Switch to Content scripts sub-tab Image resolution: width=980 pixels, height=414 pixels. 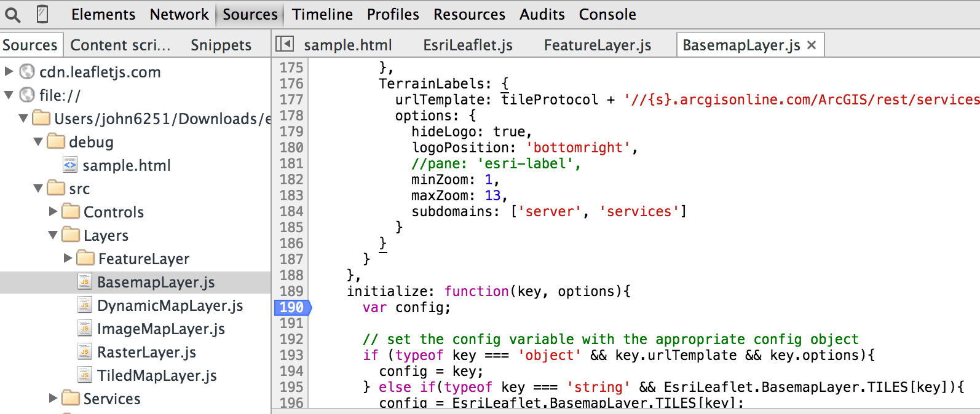coord(121,45)
